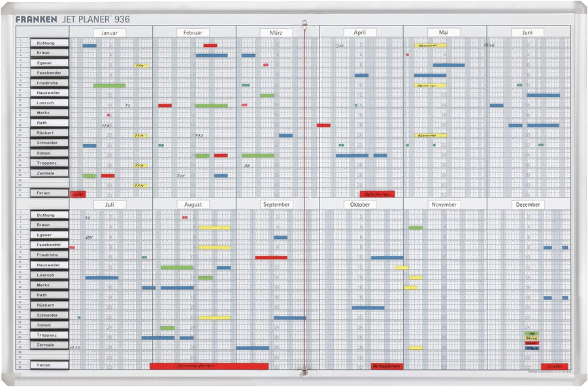Select Friedrichs name label in Januar–Juni block

click(50, 83)
